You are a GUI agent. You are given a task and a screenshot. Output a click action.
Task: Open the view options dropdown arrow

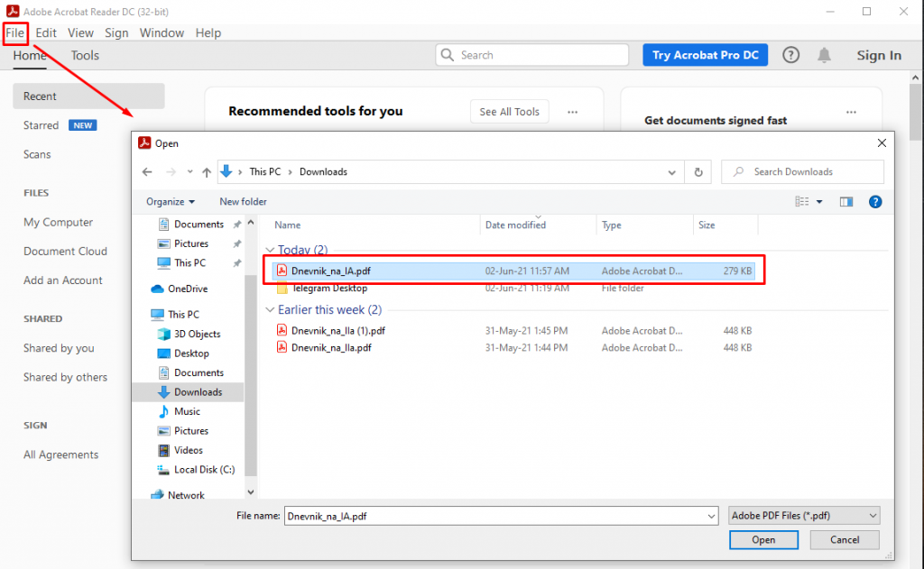[819, 202]
